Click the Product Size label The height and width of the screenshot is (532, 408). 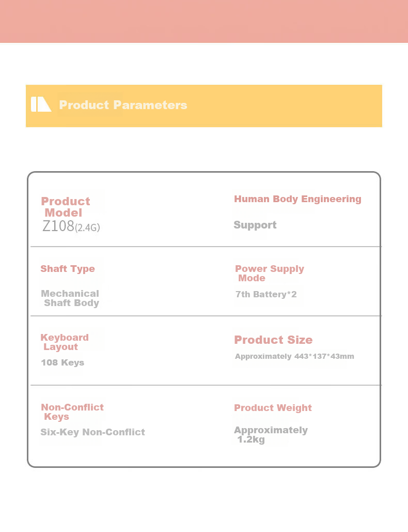(274, 340)
